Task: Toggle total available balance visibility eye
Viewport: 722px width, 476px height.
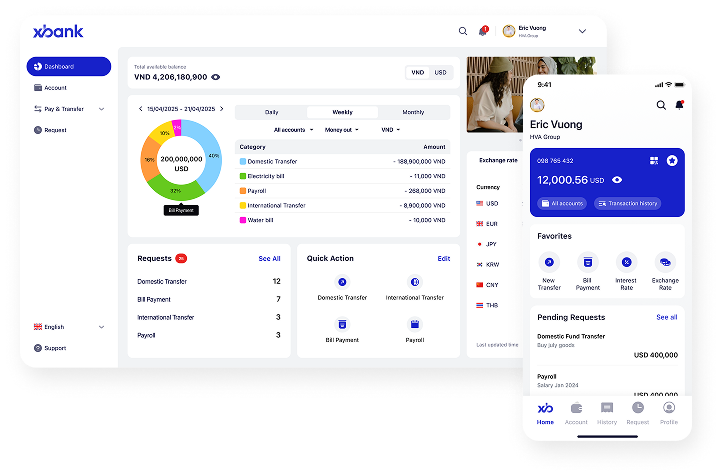Action: pyautogui.click(x=216, y=77)
